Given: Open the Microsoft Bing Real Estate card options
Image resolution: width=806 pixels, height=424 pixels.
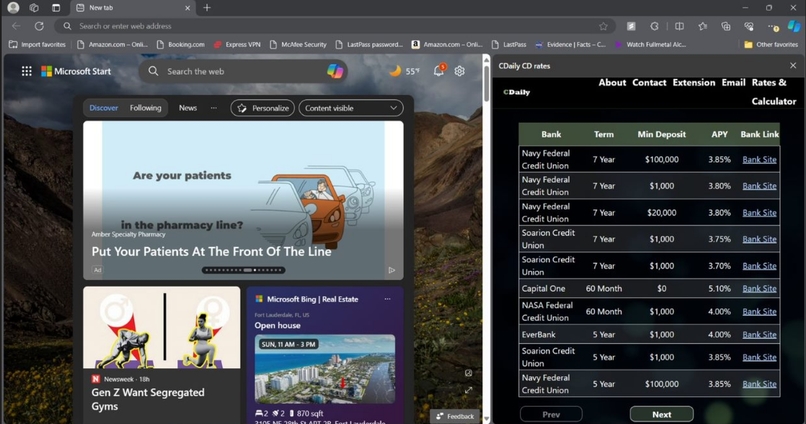Looking at the screenshot, I should 388,299.
